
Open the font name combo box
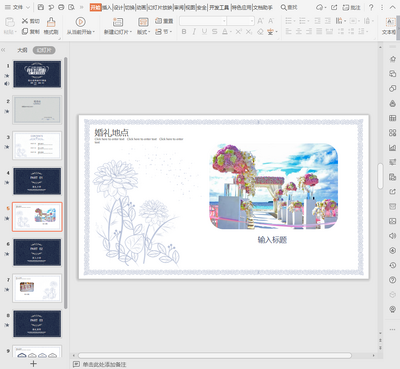coord(203,21)
